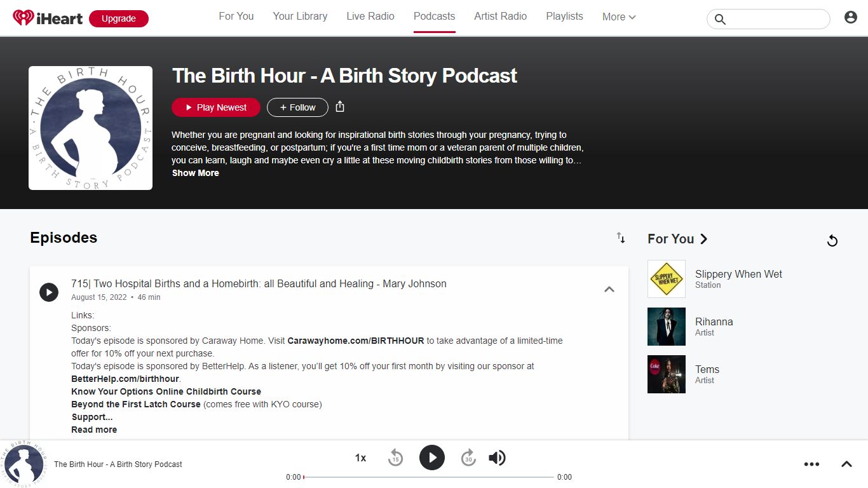Open Know Your Options Online Childbirth Course link

click(x=166, y=391)
